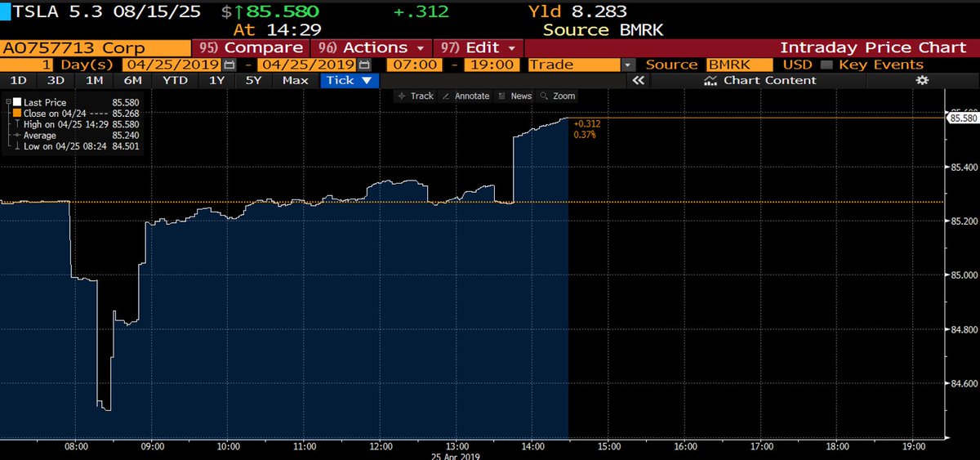Open the News overlay tool
Viewport: 980px width, 460px height.
tap(514, 96)
